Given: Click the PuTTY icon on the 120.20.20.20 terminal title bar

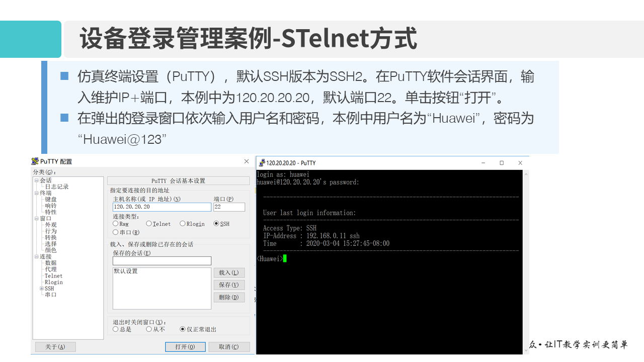Looking at the screenshot, I should click(262, 162).
